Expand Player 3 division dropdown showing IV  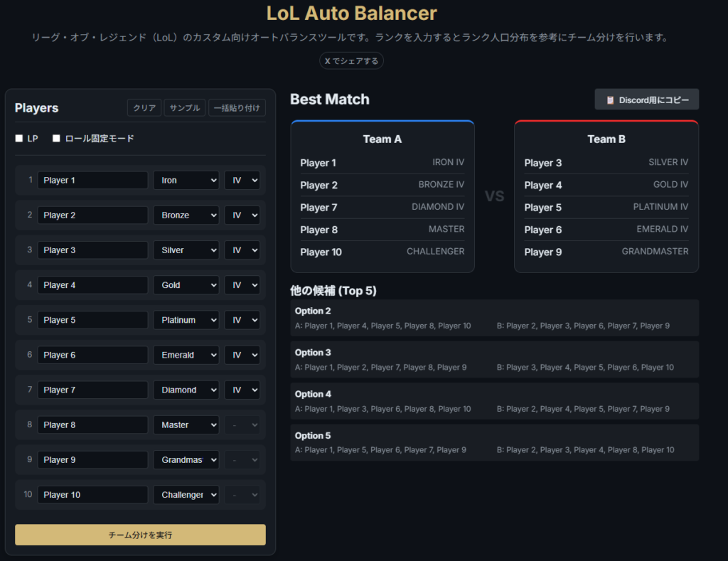pos(242,250)
